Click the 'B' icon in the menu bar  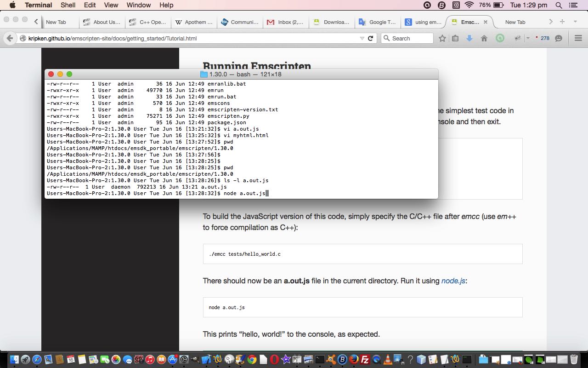441,5
